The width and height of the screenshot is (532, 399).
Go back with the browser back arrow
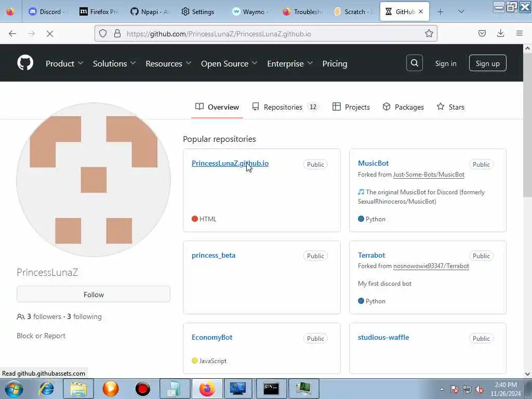click(x=12, y=34)
